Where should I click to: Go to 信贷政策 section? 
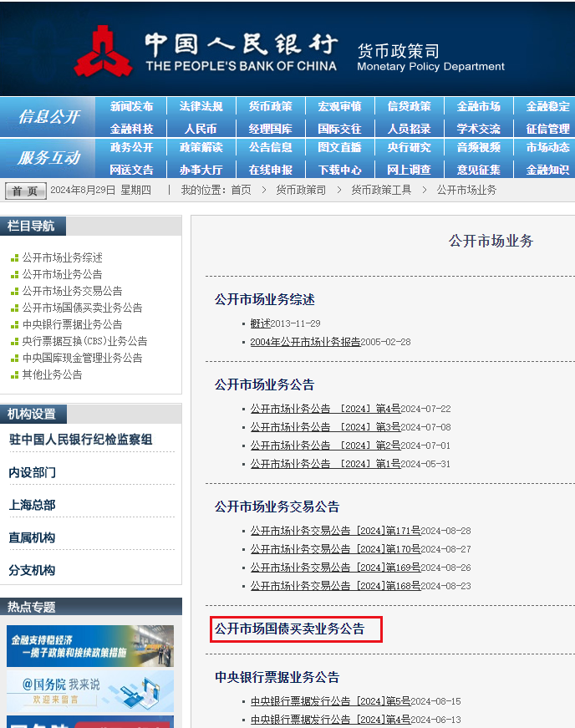[x=410, y=106]
